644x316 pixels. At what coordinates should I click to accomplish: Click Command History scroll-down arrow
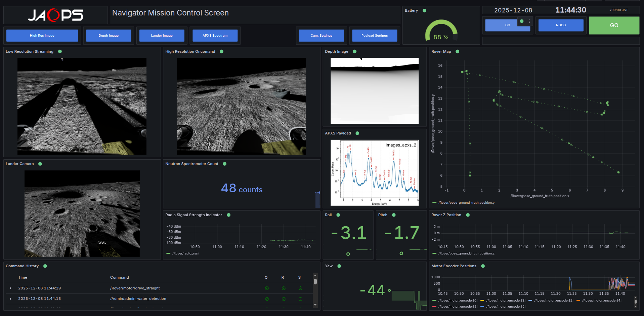click(x=315, y=305)
